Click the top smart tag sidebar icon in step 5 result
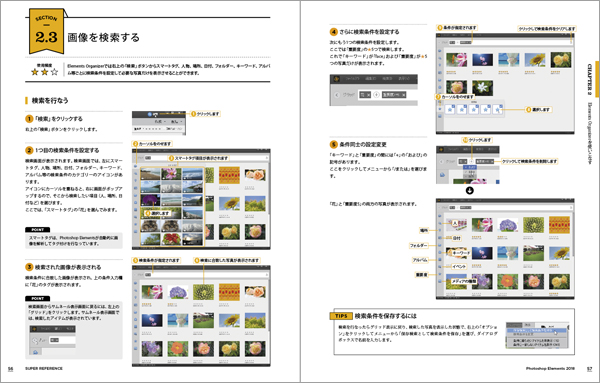 [440, 216]
